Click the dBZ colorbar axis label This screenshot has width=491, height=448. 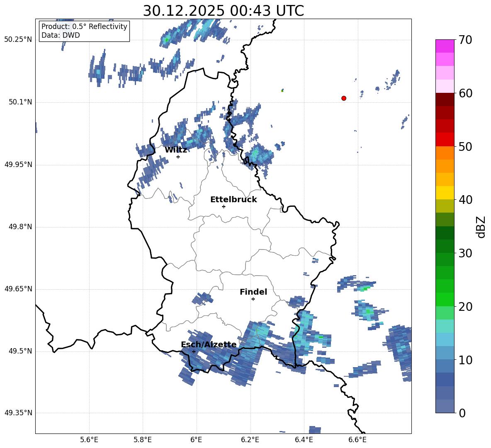(x=481, y=227)
